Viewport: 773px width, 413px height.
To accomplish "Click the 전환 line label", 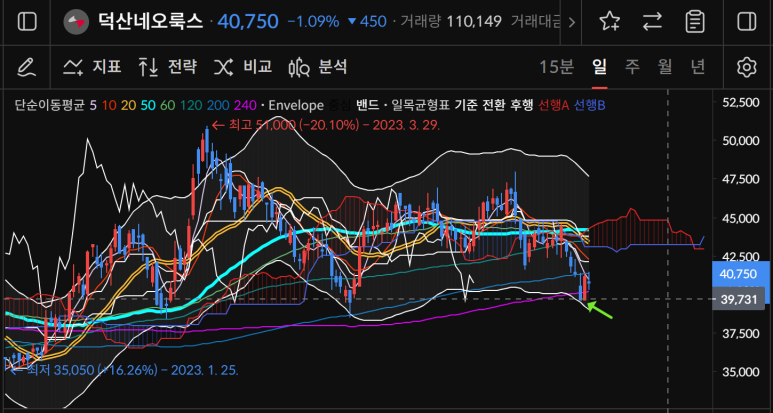I will [494, 105].
